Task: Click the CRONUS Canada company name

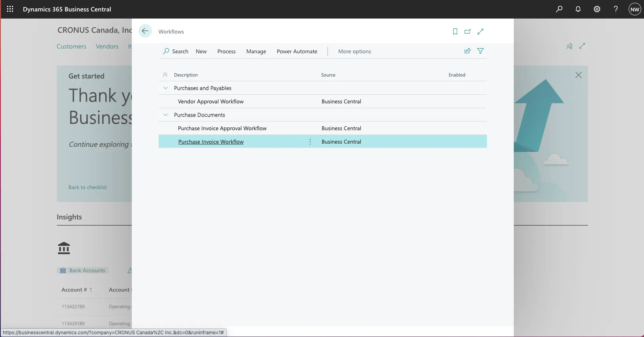Action: tap(95, 30)
